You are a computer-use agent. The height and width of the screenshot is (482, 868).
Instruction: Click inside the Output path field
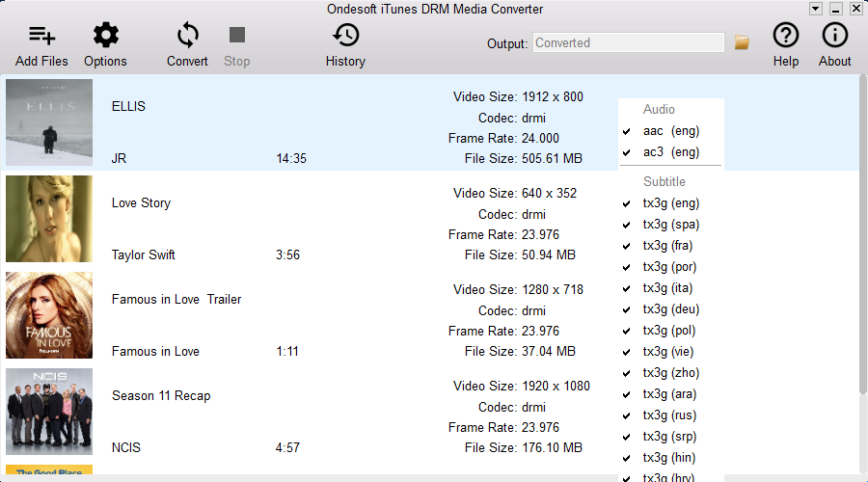pos(628,42)
